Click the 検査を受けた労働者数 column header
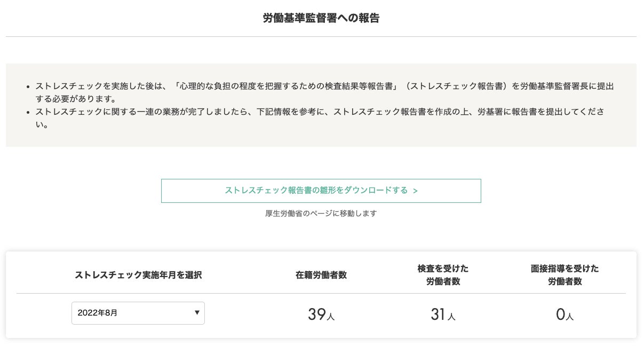Viewport: 644px width, 346px height. pos(443,274)
